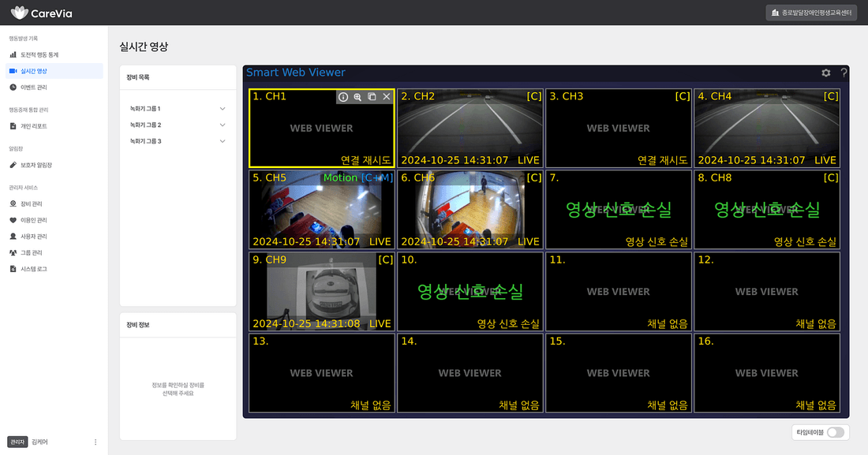Click the Motion label on CH5
868x455 pixels.
340,177
